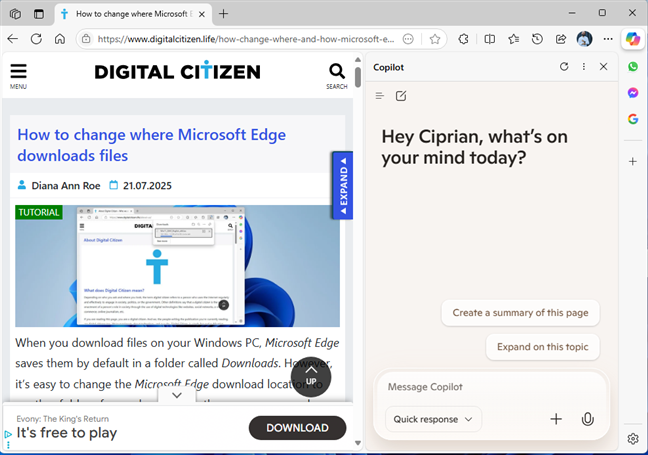
Task: Click the scrollbar down arrow
Action: (358, 443)
